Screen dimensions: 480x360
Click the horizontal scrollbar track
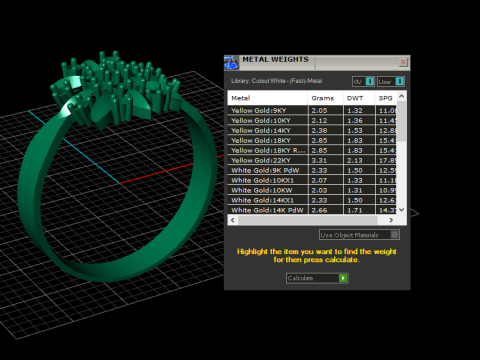pyautogui.click(x=312, y=220)
